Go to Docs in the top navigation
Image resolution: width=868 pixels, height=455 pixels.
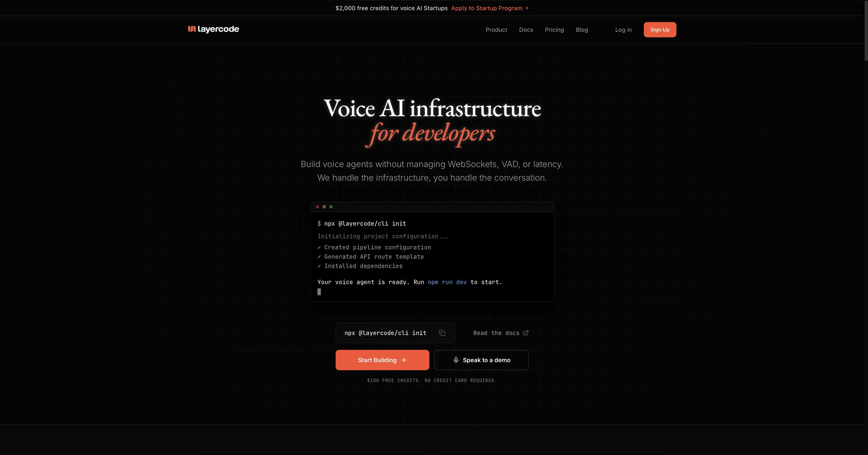(x=526, y=30)
